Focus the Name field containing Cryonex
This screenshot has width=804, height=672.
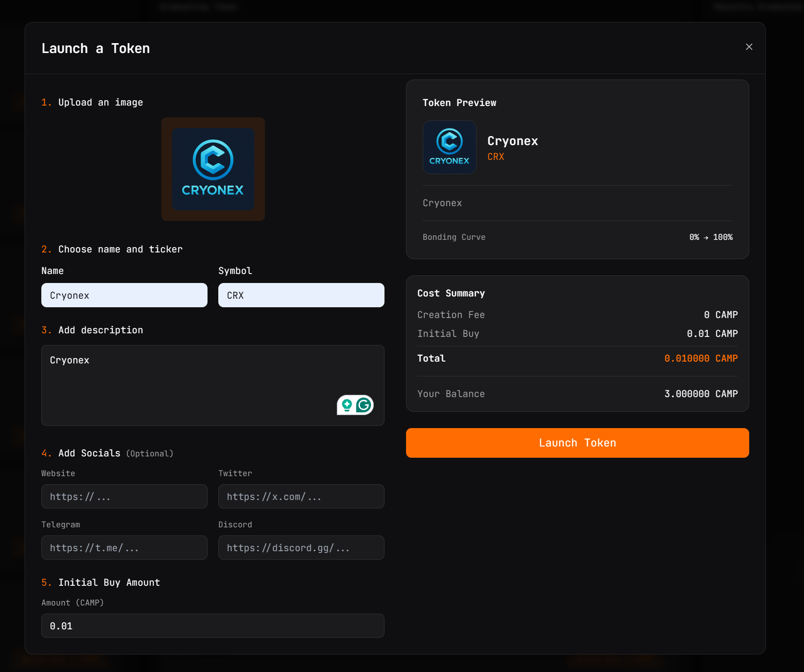point(124,295)
